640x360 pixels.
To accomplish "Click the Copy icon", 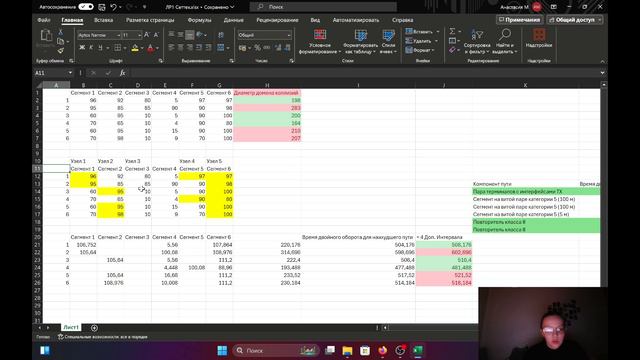I will pyautogui.click(x=60, y=41).
